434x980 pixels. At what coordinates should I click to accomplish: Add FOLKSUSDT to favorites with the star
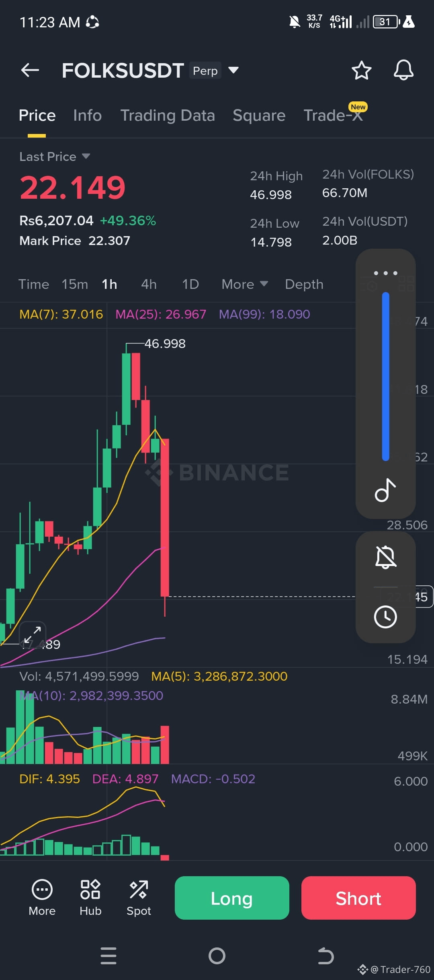[361, 70]
